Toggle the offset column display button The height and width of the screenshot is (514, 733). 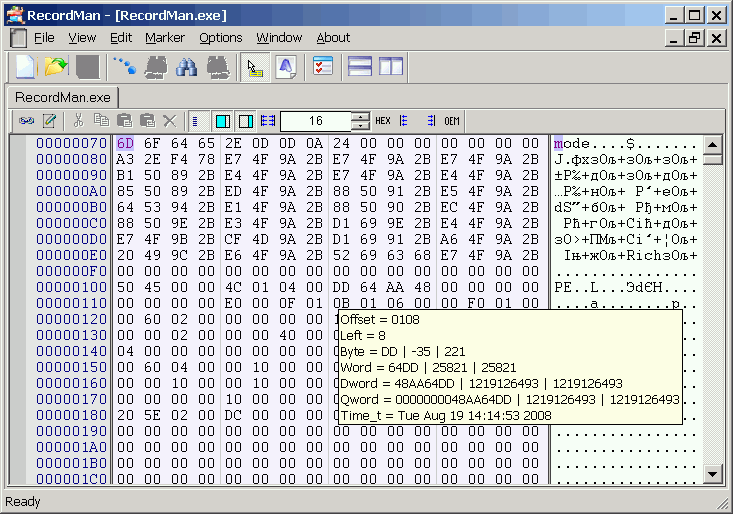(x=199, y=121)
